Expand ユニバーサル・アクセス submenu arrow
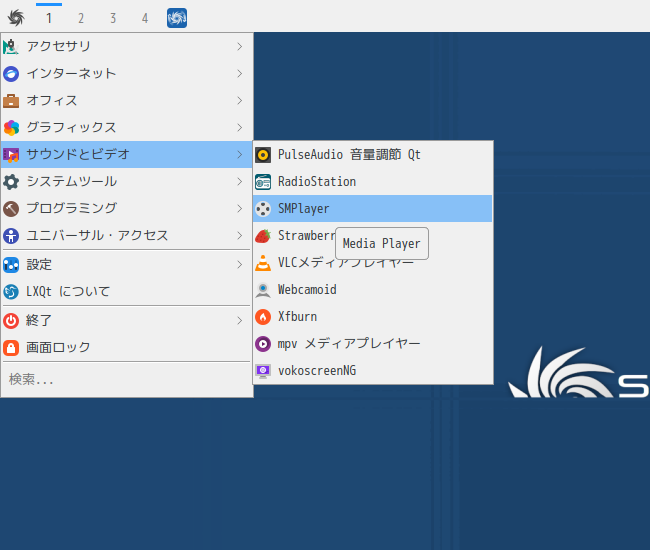Viewport: 650px width, 550px height. tap(240, 235)
